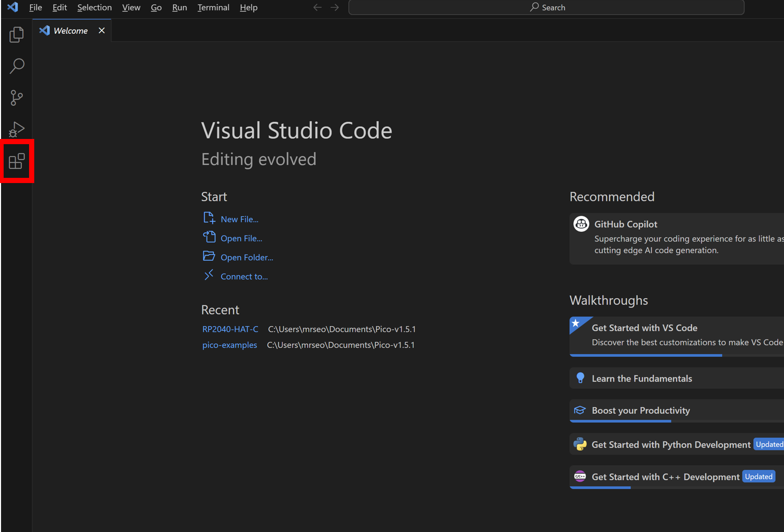Open the Extensions view

17,161
